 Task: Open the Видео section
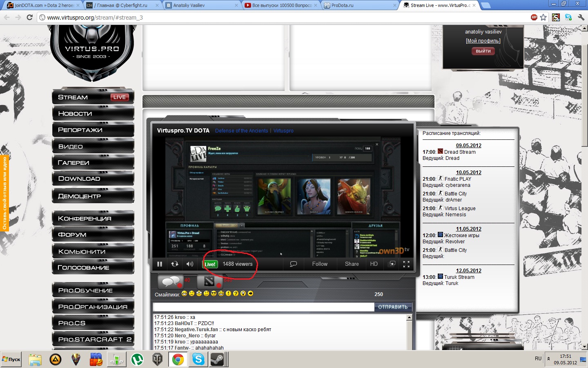pyautogui.click(x=93, y=146)
